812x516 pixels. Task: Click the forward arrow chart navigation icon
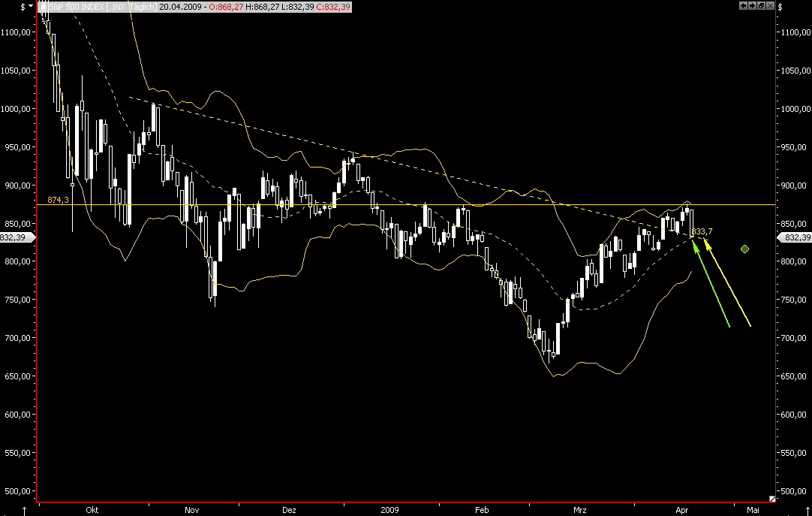(753, 6)
